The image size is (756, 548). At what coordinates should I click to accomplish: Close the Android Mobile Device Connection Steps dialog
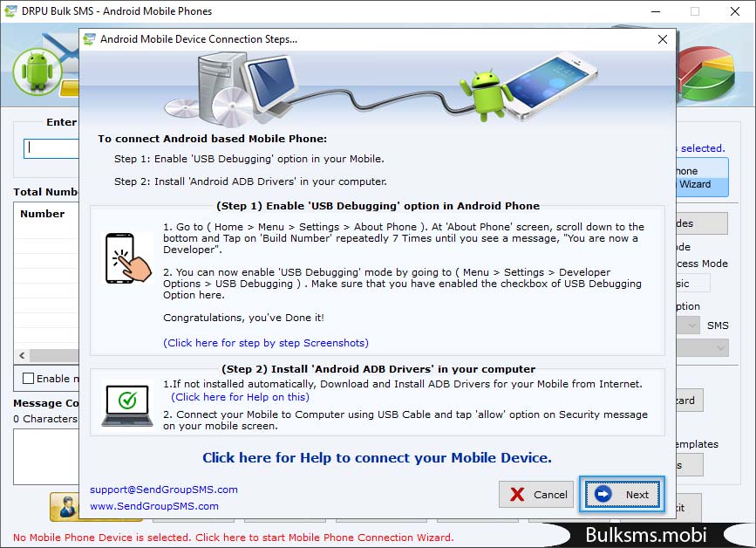point(663,39)
